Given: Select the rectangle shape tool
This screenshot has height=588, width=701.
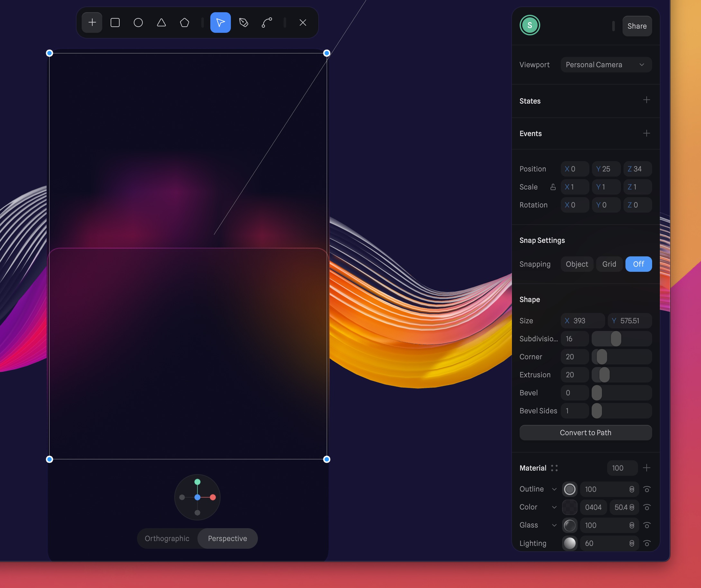Looking at the screenshot, I should click(x=115, y=23).
